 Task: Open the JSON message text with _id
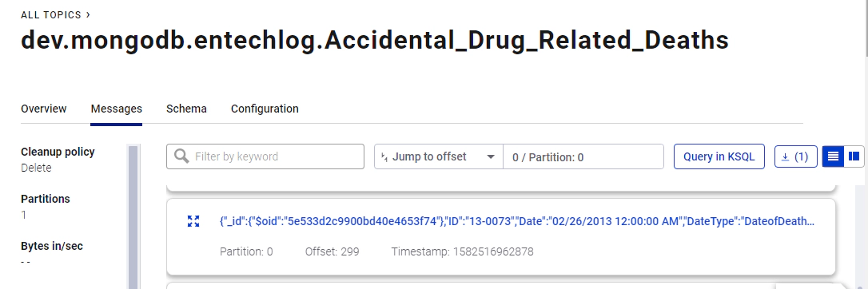click(x=517, y=222)
